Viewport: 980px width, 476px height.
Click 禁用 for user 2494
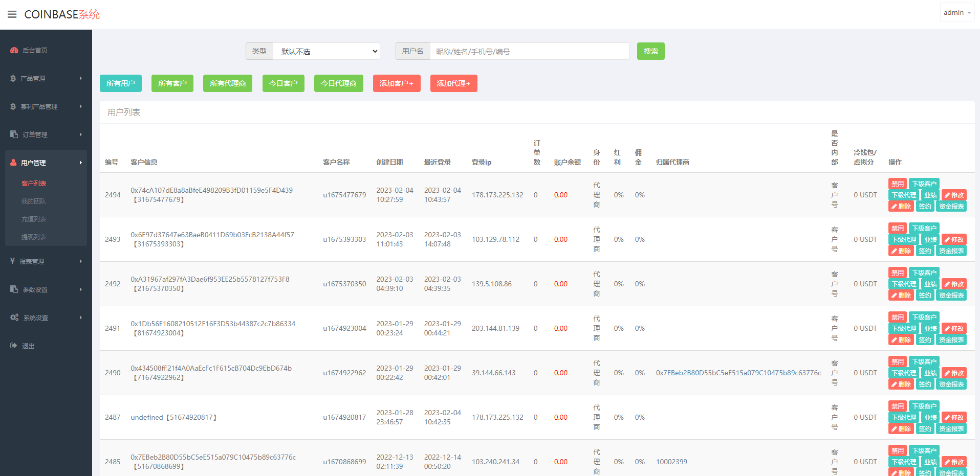[x=897, y=184]
